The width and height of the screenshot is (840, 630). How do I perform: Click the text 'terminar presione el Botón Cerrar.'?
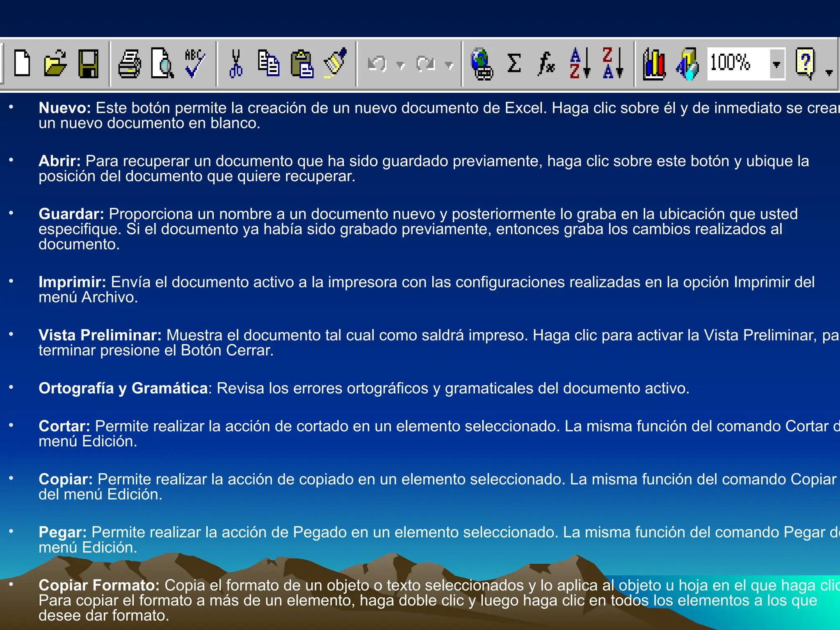[156, 350]
